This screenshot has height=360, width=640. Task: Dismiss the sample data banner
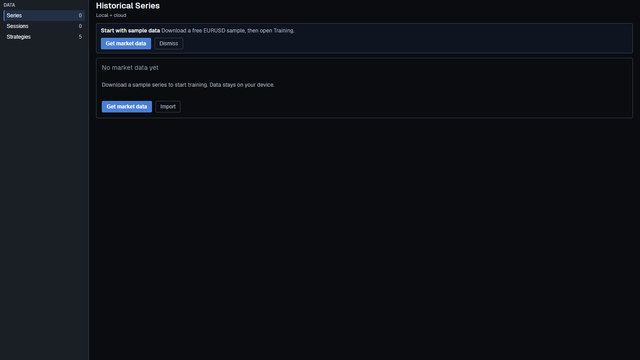(x=169, y=44)
